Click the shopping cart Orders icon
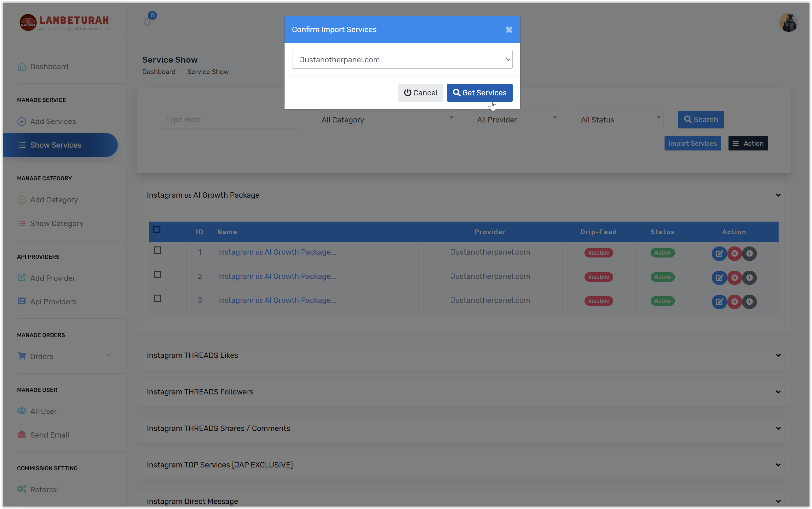The height and width of the screenshot is (509, 812). coord(21,356)
